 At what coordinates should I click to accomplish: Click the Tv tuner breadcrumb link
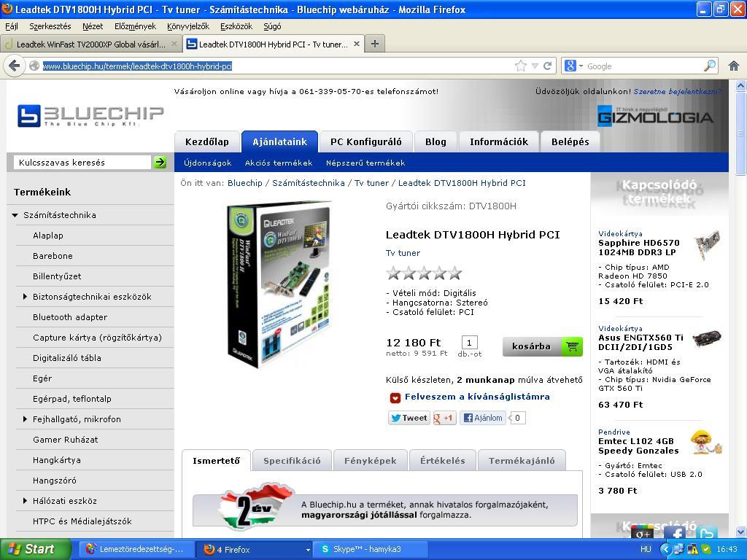click(371, 183)
